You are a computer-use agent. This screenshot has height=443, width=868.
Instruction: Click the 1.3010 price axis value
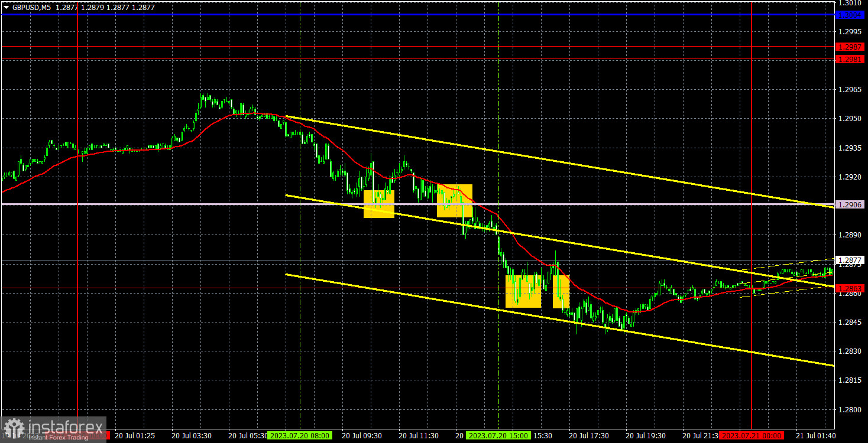click(x=851, y=3)
